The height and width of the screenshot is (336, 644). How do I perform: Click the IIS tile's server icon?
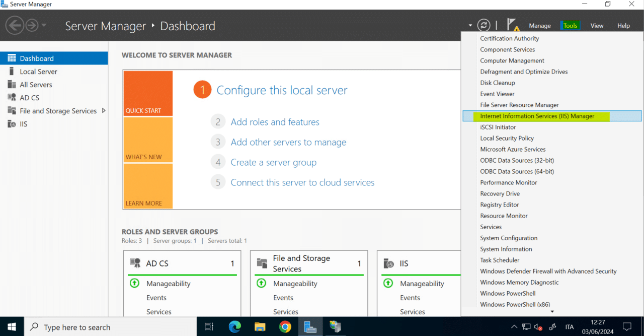pos(389,263)
